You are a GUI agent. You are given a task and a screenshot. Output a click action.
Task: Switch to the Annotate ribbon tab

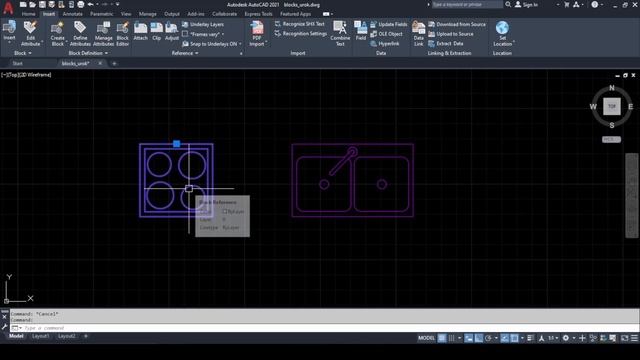[72, 14]
